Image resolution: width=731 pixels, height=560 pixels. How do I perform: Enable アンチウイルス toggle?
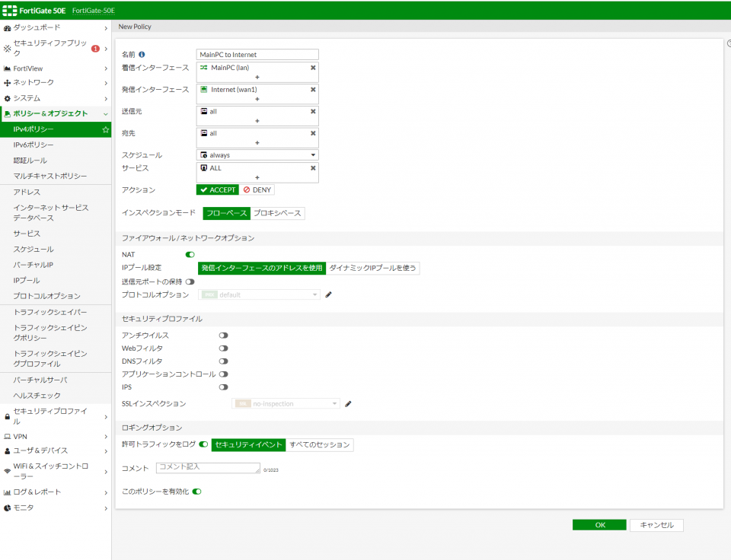223,336
